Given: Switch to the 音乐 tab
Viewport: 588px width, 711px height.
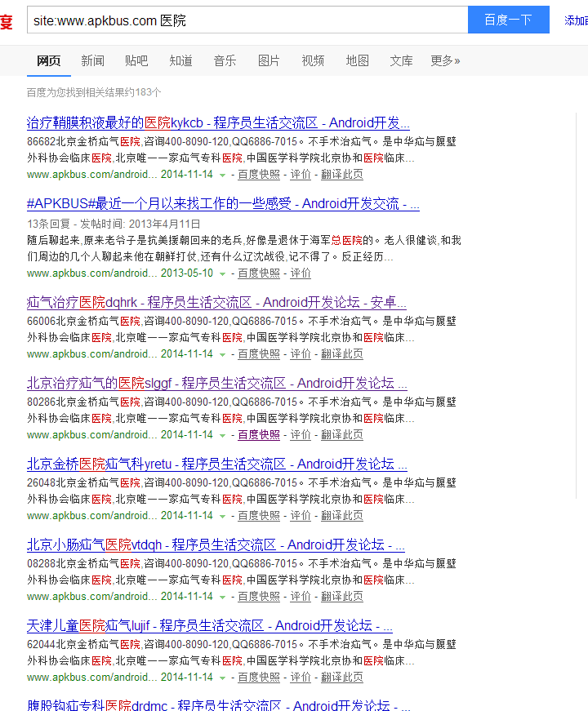Looking at the screenshot, I should coord(225,60).
